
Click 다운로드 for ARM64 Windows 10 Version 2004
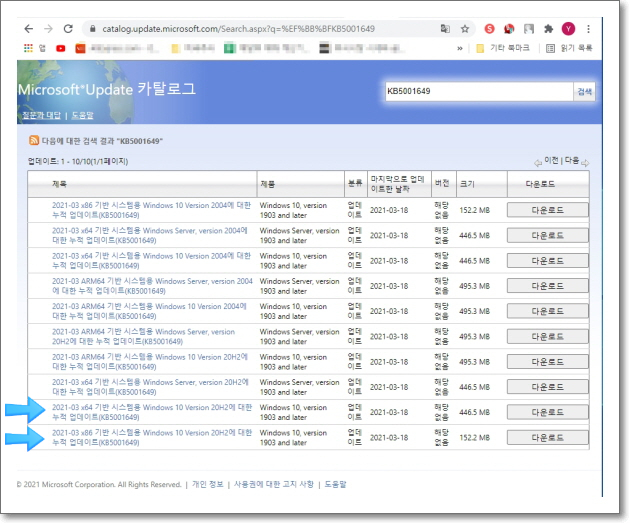coord(548,311)
